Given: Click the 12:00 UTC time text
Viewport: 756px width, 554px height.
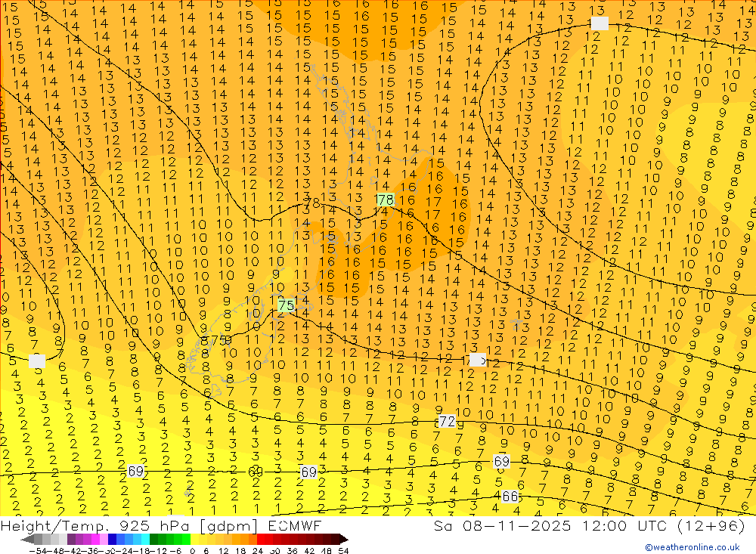Looking at the screenshot, I should click(x=624, y=526).
